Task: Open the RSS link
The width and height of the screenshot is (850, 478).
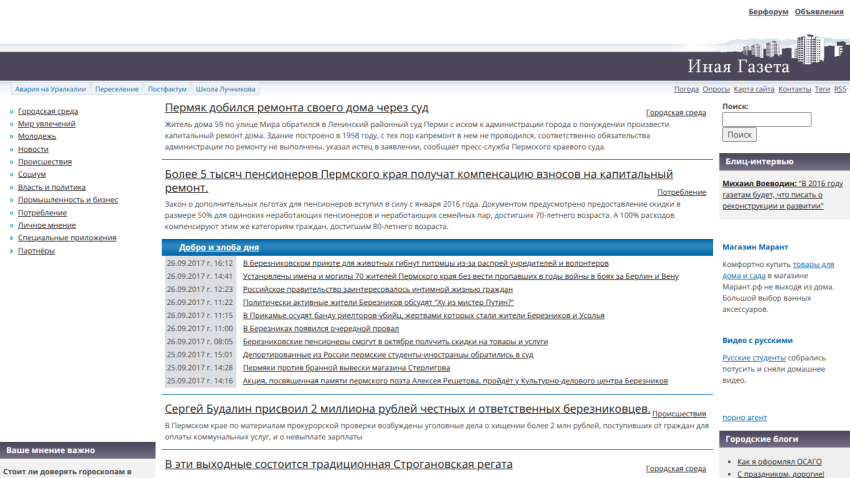Action: click(x=840, y=89)
